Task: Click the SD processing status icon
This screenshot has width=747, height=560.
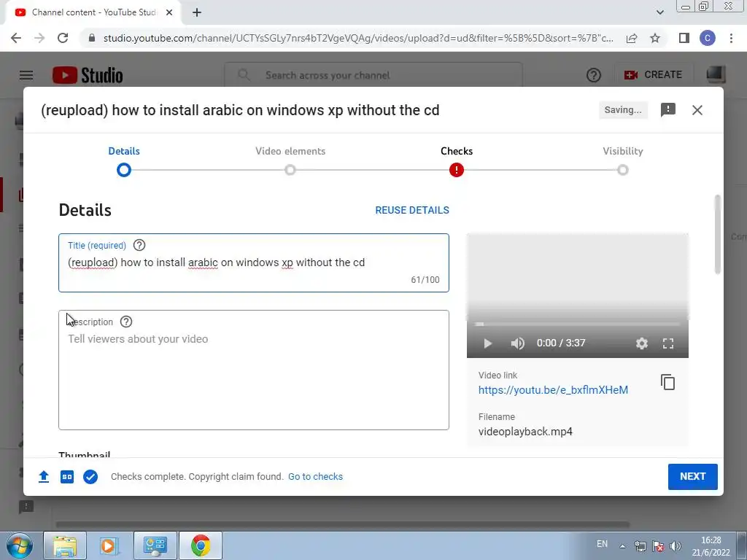Action: click(67, 477)
